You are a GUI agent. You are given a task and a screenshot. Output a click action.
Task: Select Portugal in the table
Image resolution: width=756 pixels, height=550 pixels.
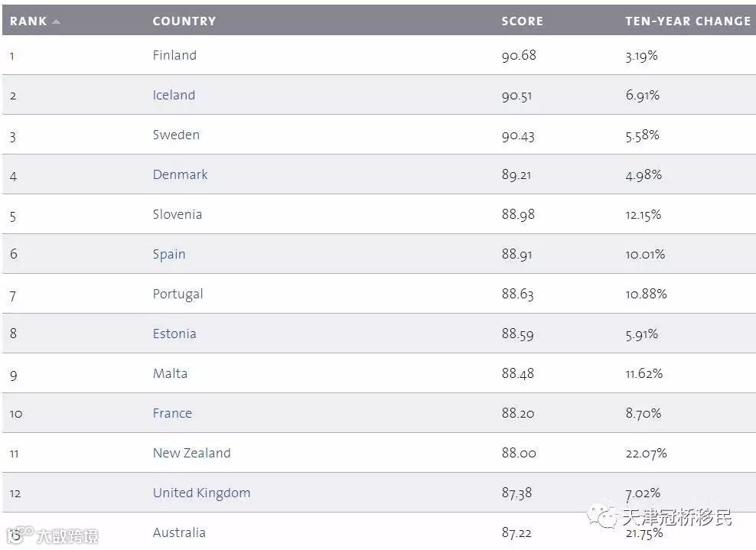pyautogui.click(x=178, y=294)
